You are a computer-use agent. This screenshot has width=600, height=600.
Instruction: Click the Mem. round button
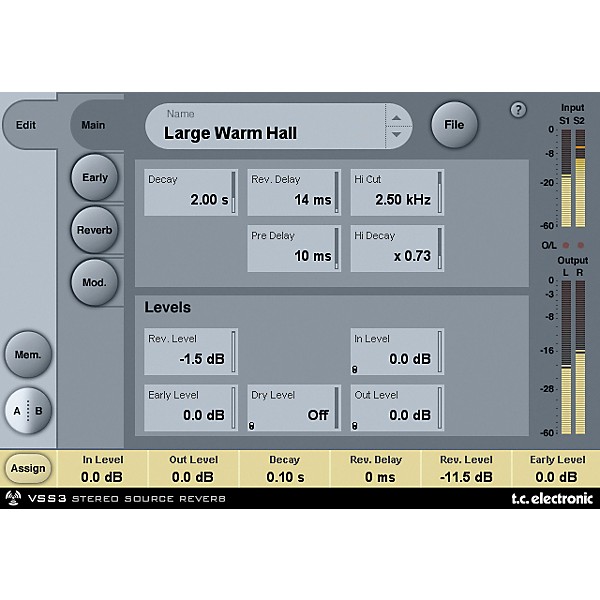(x=27, y=354)
